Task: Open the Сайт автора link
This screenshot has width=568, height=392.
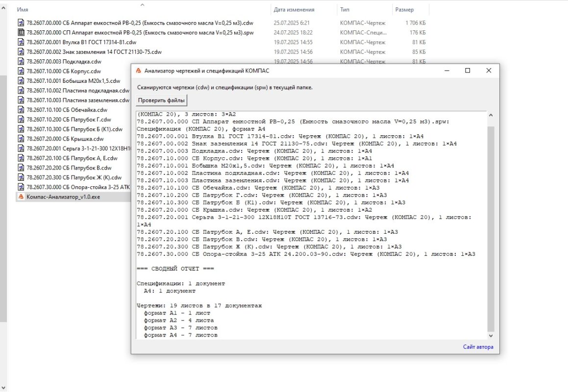Action: point(478,347)
